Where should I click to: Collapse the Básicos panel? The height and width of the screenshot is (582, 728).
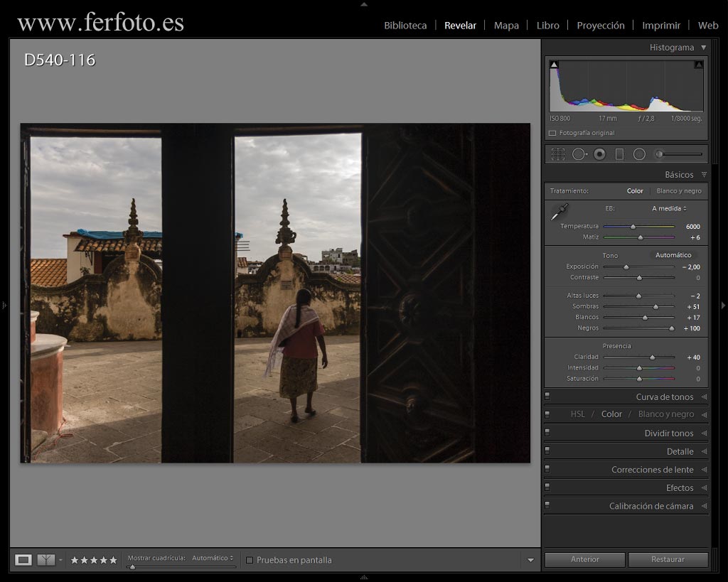point(704,175)
